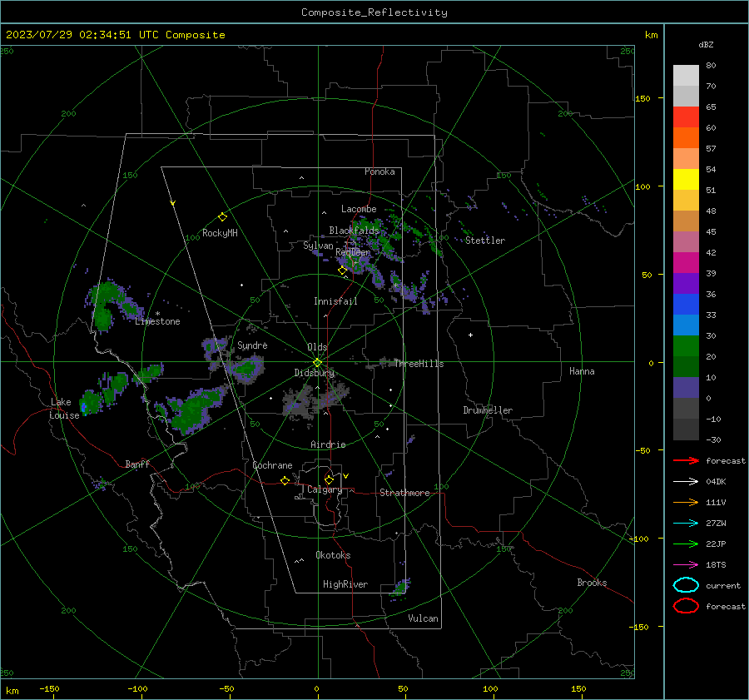The height and width of the screenshot is (700, 749).
Task: Click the Strathmore label
Action: [x=404, y=493]
